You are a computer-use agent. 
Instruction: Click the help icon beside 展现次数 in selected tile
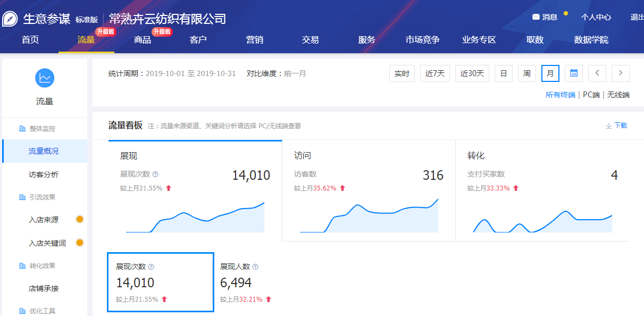[151, 267]
